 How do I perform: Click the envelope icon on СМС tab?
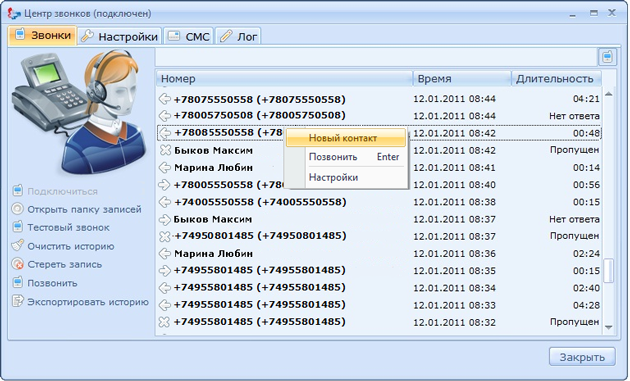click(x=174, y=36)
